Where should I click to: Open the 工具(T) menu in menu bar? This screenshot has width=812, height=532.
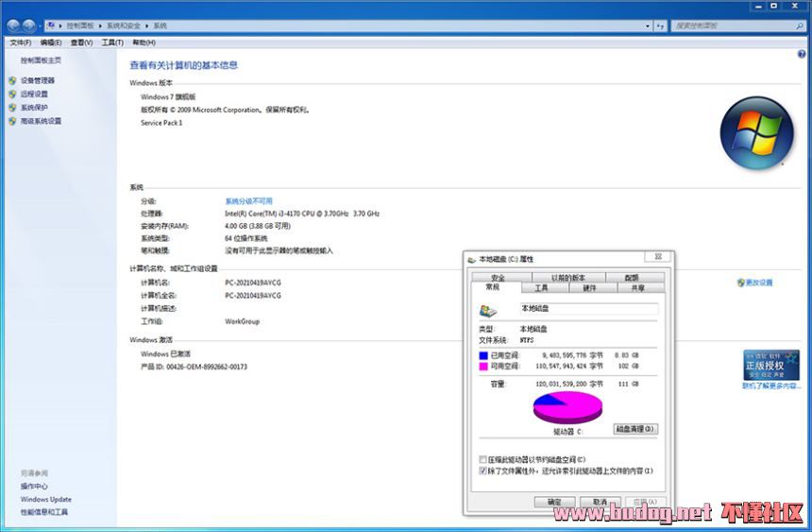coord(112,43)
